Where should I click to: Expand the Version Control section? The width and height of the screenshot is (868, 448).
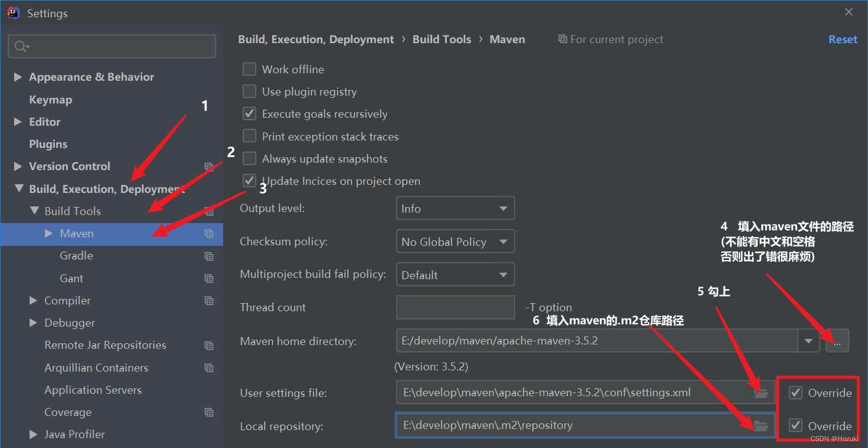[18, 166]
